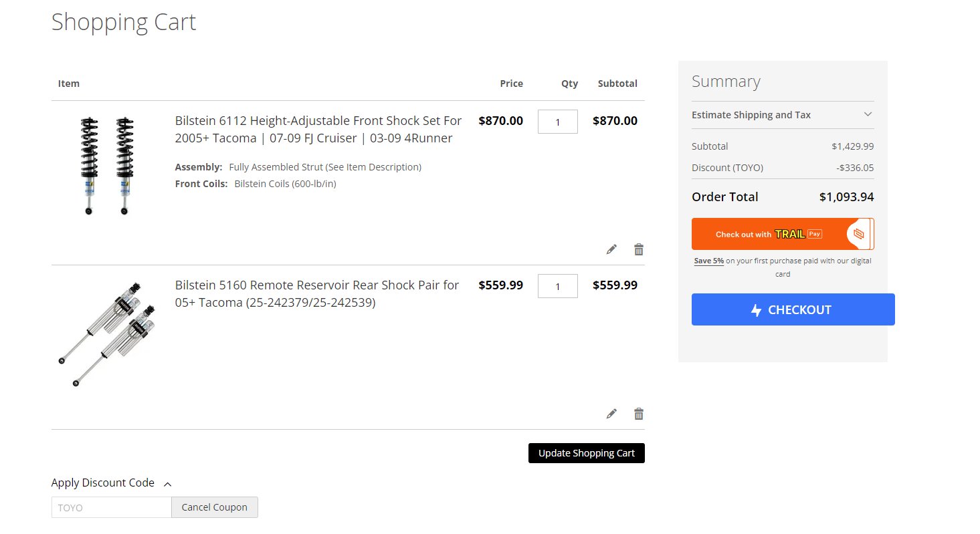The width and height of the screenshot is (980, 534).
Task: Click the -$336.05 discount value
Action: point(855,168)
